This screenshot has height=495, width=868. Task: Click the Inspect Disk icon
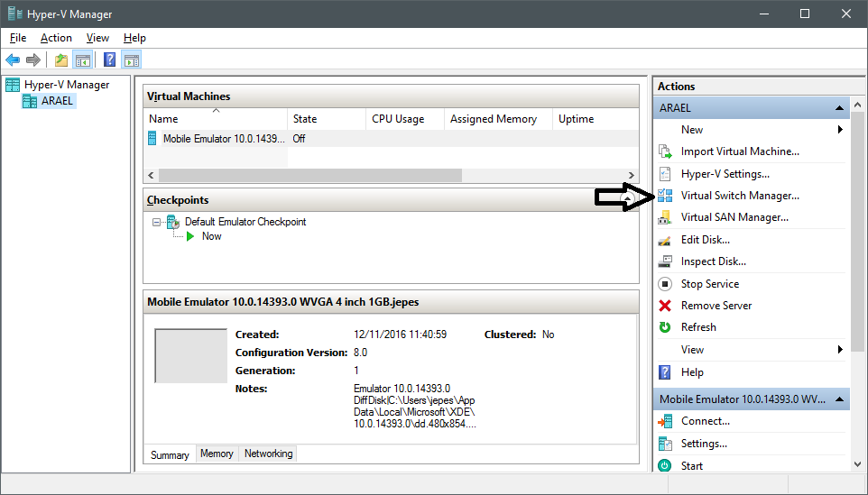click(x=665, y=261)
